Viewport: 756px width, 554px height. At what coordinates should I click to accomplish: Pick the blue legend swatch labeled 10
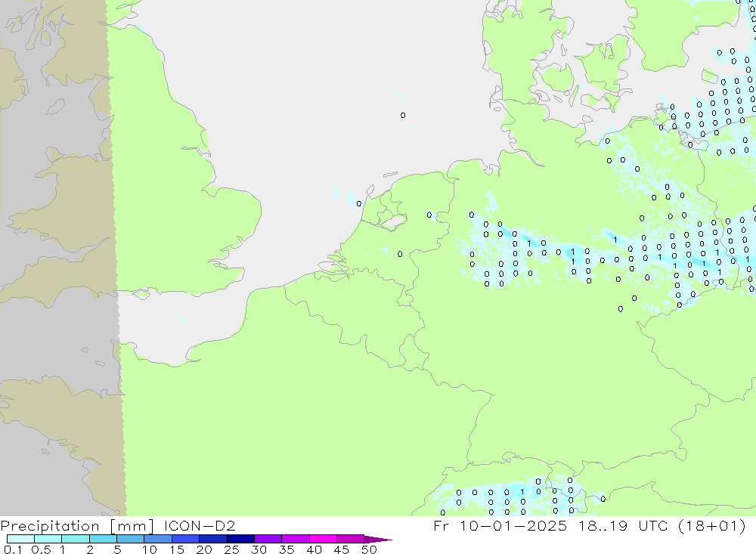(158, 539)
